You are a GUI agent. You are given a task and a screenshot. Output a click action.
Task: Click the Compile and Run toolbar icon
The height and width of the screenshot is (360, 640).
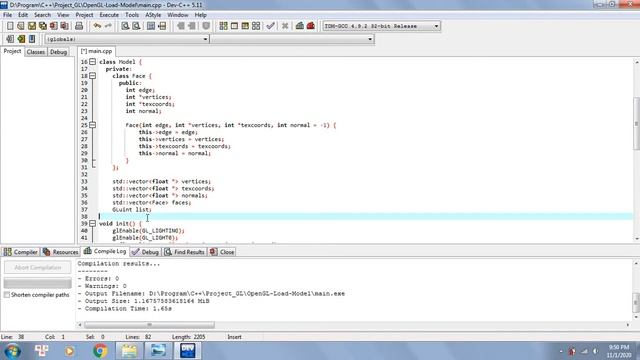245,26
